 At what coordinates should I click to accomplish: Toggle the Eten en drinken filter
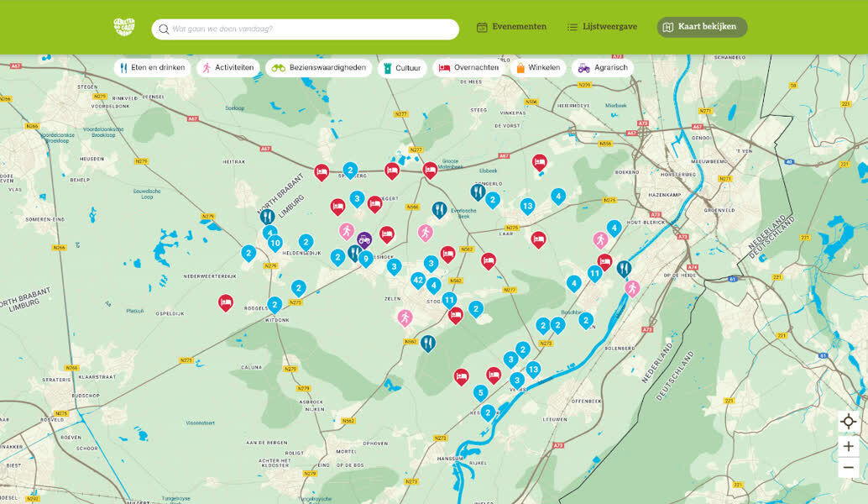coord(152,68)
